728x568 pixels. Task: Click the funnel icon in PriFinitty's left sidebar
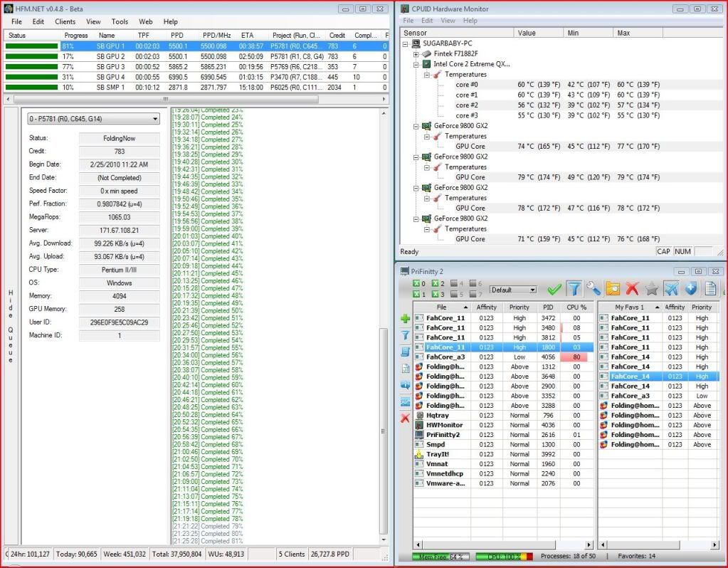[406, 335]
